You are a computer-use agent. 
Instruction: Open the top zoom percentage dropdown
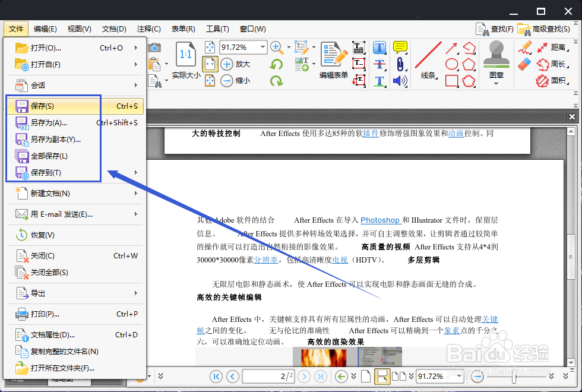[262, 47]
